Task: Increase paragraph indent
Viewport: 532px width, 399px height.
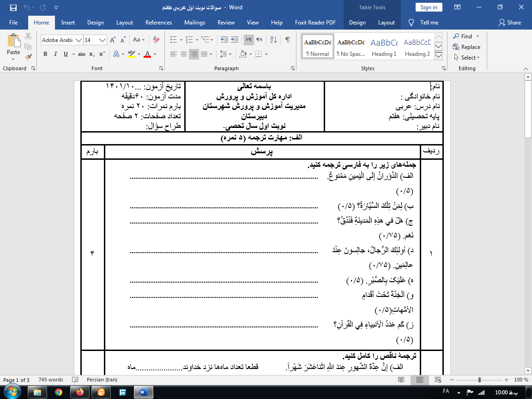Action: pos(235,40)
